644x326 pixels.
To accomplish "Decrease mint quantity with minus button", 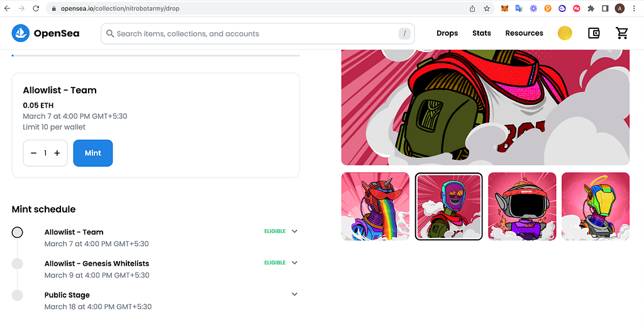I will click(x=34, y=154).
